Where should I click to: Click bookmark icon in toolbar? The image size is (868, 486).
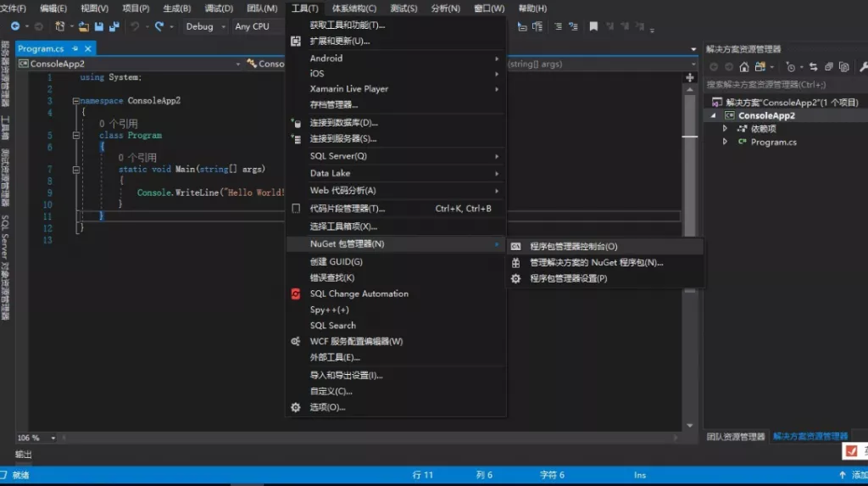593,26
